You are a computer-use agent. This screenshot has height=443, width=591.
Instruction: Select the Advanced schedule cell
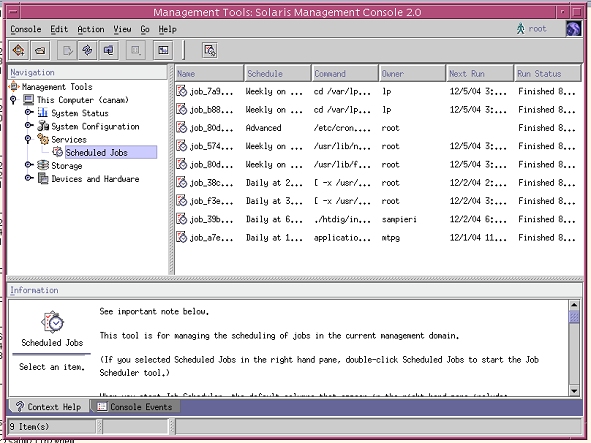click(263, 128)
